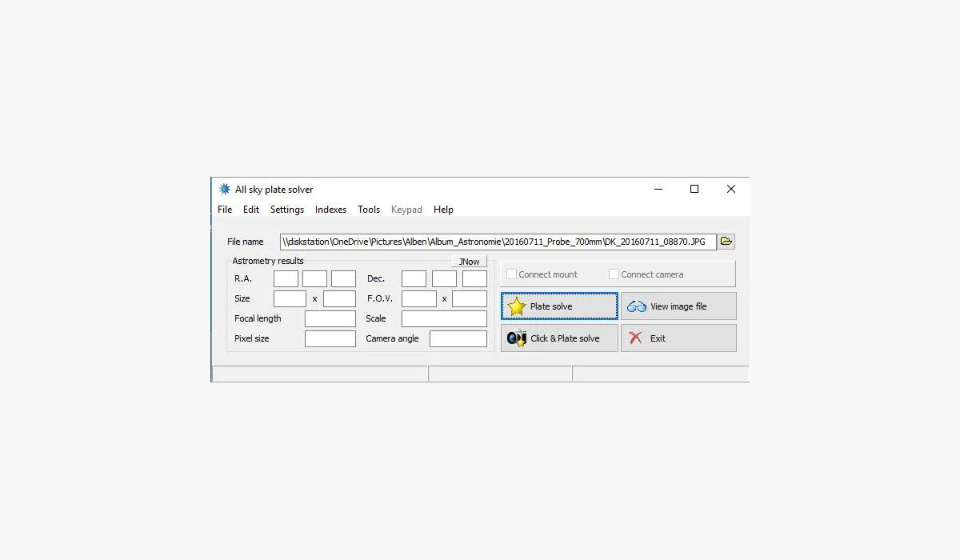Image resolution: width=960 pixels, height=560 pixels.
Task: Click the first Dec. field
Action: pyautogui.click(x=414, y=278)
